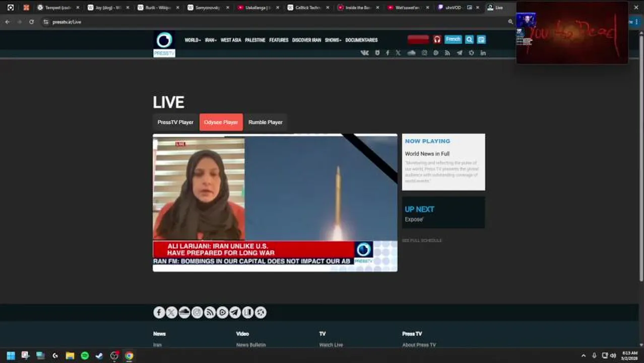The height and width of the screenshot is (363, 644).
Task: Click the blue newspaper icon after search
Action: pyautogui.click(x=481, y=39)
